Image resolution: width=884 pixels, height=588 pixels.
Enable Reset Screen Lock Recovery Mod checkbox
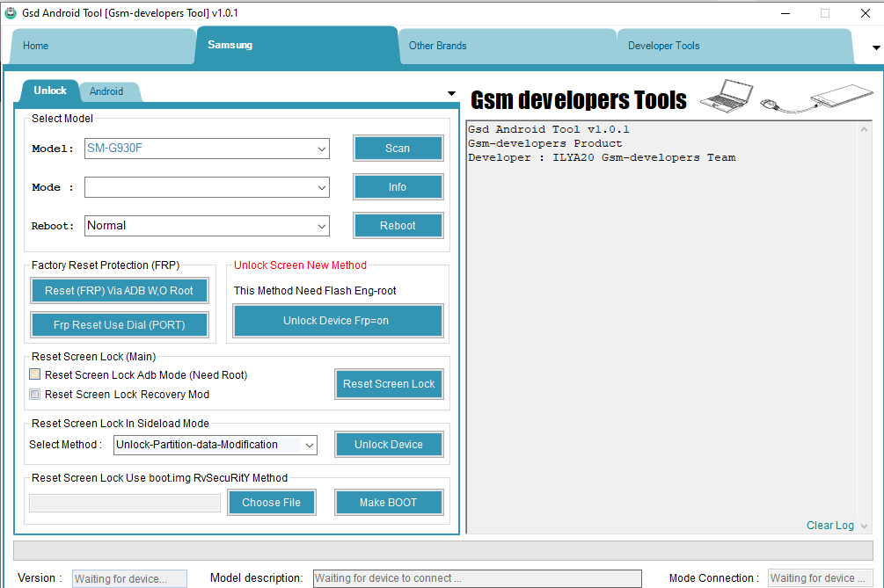pos(35,394)
